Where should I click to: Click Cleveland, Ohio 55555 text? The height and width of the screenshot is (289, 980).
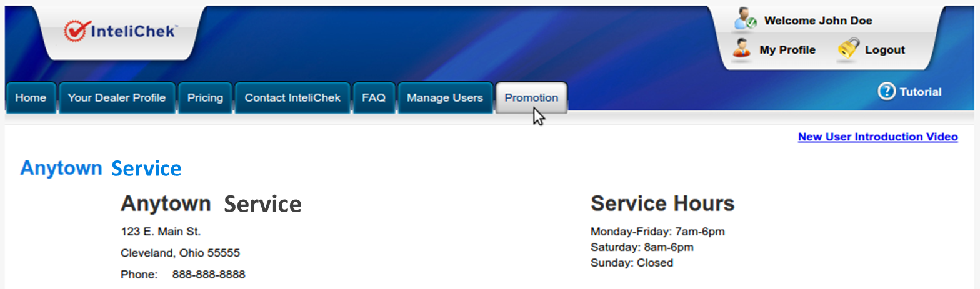pyautogui.click(x=180, y=253)
